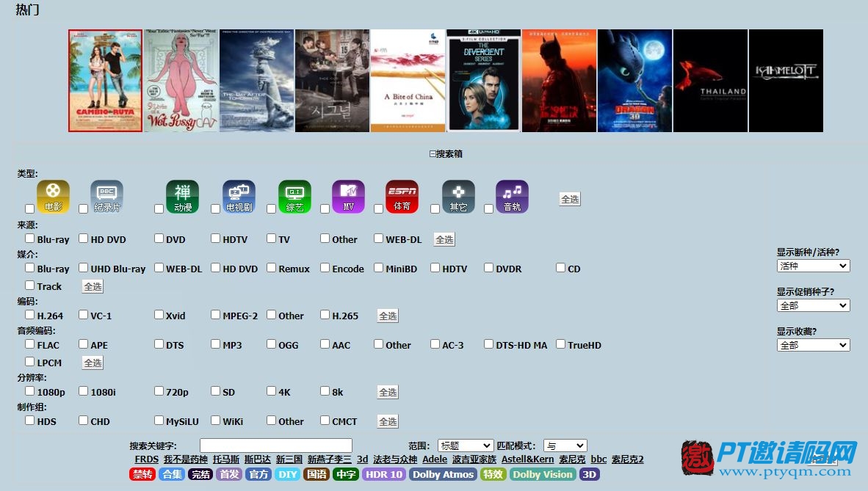Image resolution: width=868 pixels, height=491 pixels.
Task: Select the 其它 other category icon
Action: [x=458, y=197]
